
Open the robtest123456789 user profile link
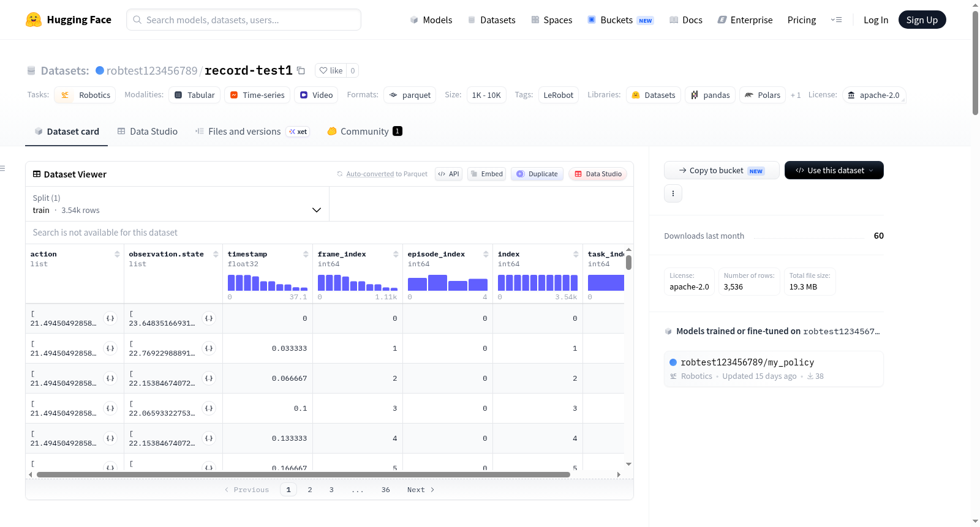pyautogui.click(x=152, y=70)
